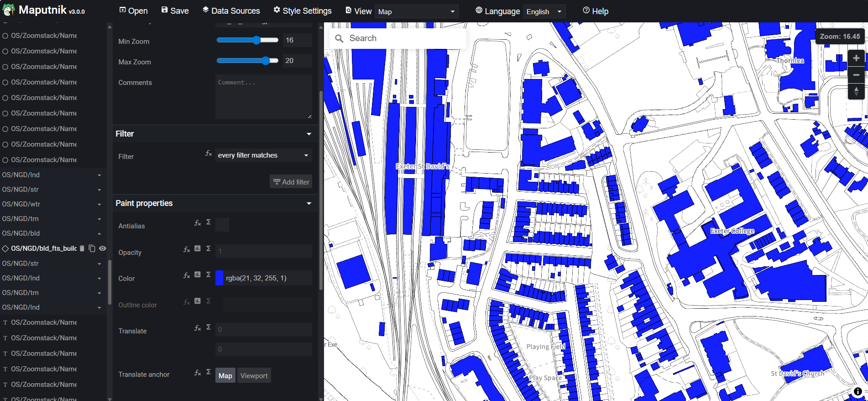Click the zoom function sigma icon for Antialias
This screenshot has height=401, width=868.
tap(209, 222)
